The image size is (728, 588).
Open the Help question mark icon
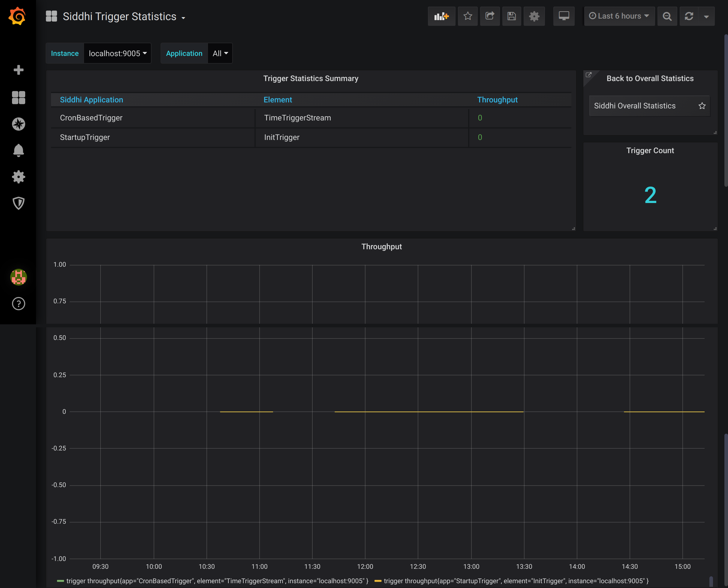(x=18, y=304)
